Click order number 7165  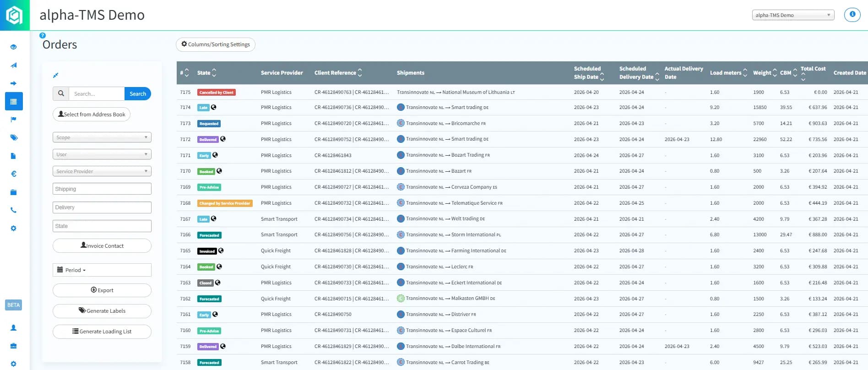click(x=185, y=251)
